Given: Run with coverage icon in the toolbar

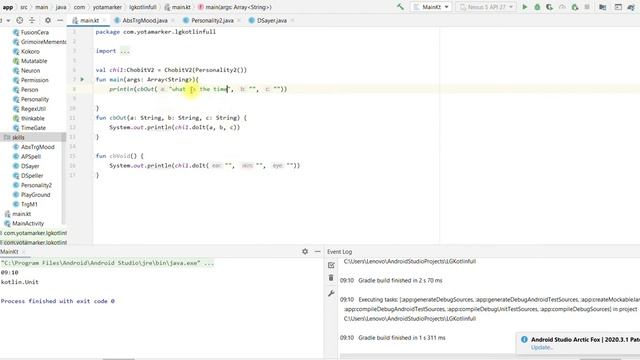Looking at the screenshot, I should [549, 7].
